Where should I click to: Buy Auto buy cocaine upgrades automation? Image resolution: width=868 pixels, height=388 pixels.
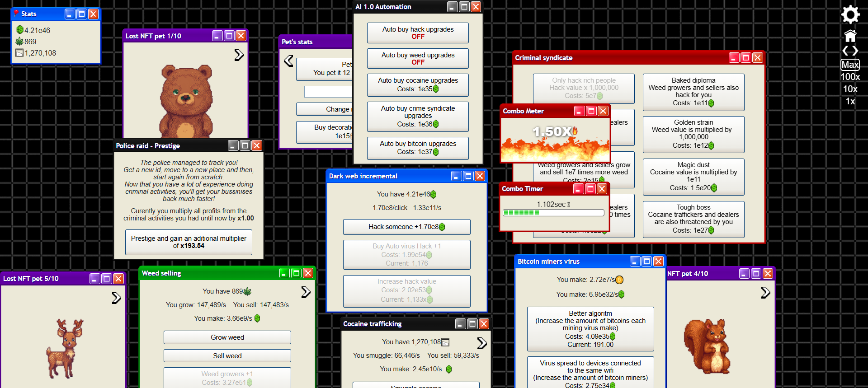click(x=418, y=85)
